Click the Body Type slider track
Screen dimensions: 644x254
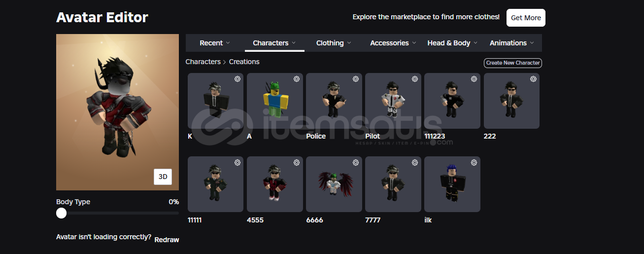[x=118, y=213]
